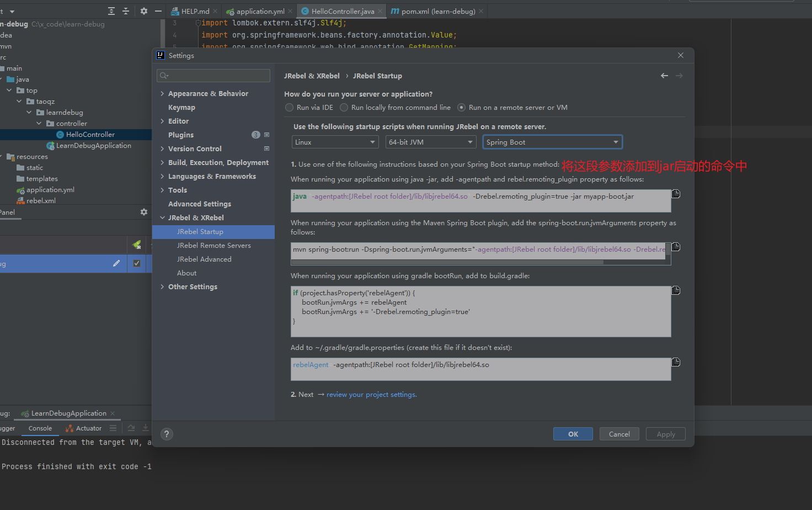Copy the mvn spring-boot:run command
Image resolution: width=812 pixels, height=510 pixels.
point(676,247)
